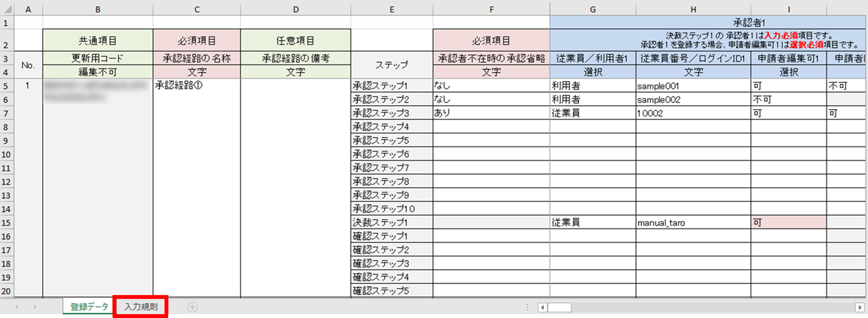Click the 任意項目 header cell
Image resolution: width=868 pixels, height=318 pixels.
(296, 41)
